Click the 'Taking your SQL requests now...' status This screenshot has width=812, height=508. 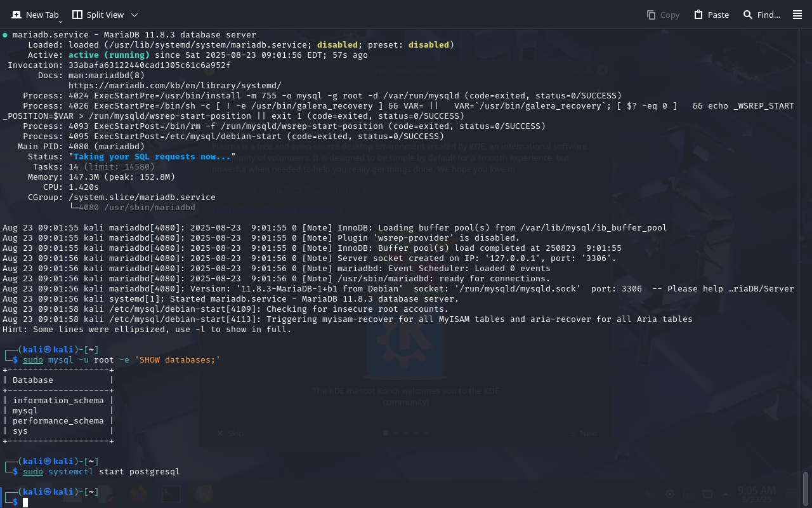coord(152,157)
